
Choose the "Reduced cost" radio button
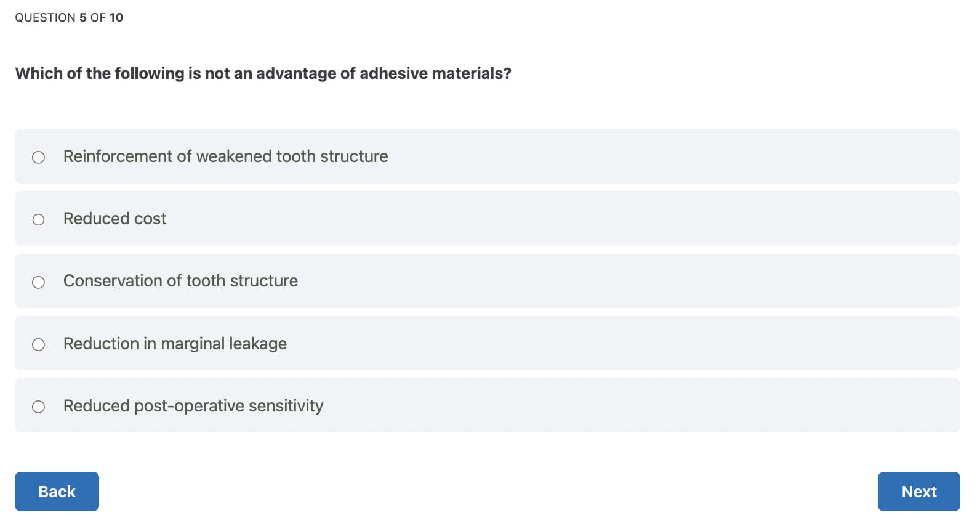click(38, 219)
